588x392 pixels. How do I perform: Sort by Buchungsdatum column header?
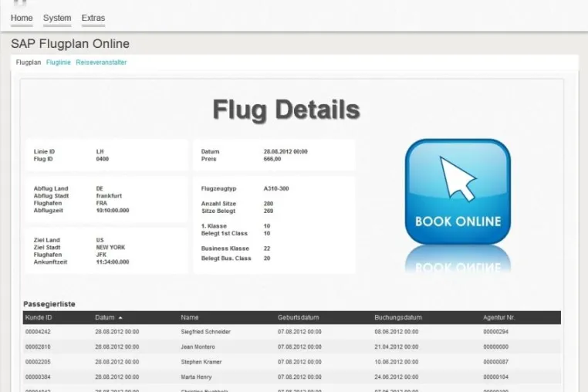398,317
